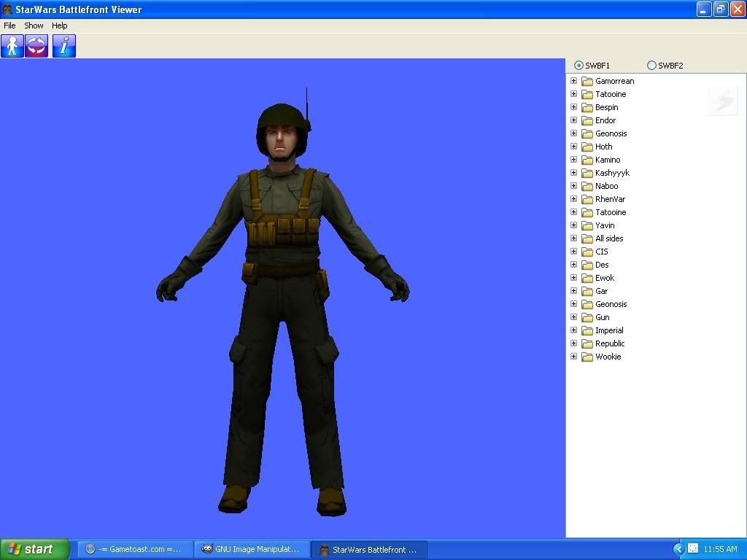Expand the Naboo tree node
This screenshot has height=560, width=747.
573,186
